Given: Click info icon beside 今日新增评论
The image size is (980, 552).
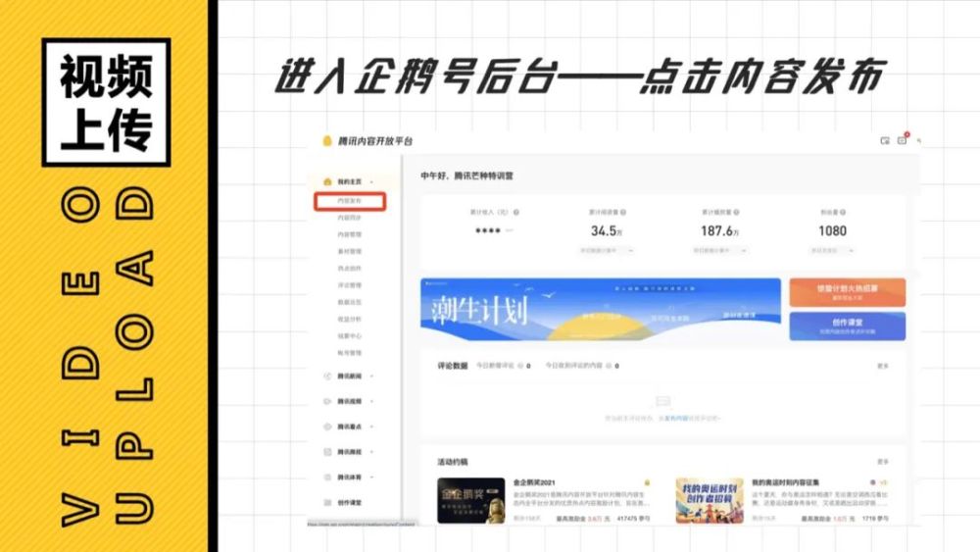Looking at the screenshot, I should [520, 366].
